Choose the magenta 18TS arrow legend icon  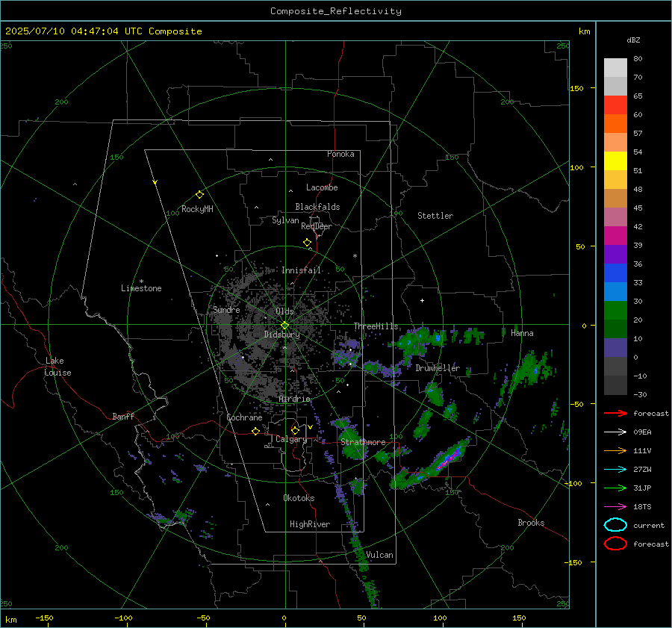tap(615, 507)
